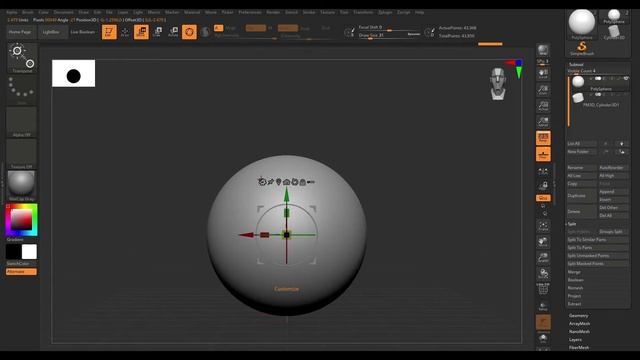Click the Duplicate subtool button

(x=581, y=196)
